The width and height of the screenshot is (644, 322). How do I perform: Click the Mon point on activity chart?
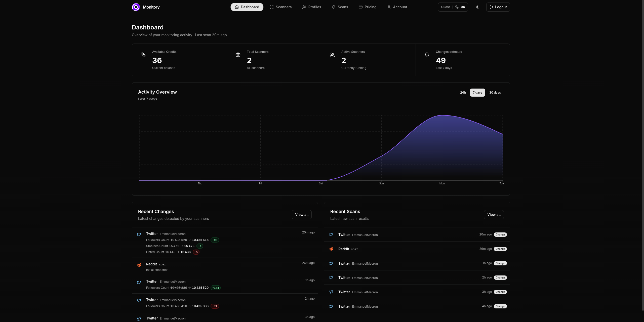click(442, 115)
